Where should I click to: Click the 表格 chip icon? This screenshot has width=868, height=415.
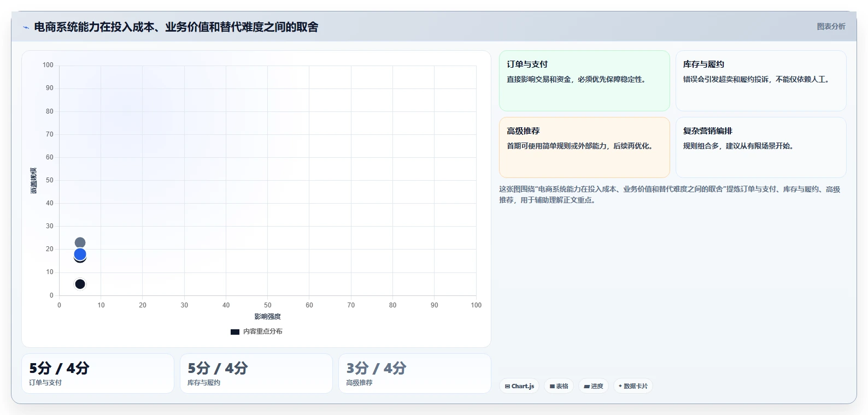tap(552, 386)
